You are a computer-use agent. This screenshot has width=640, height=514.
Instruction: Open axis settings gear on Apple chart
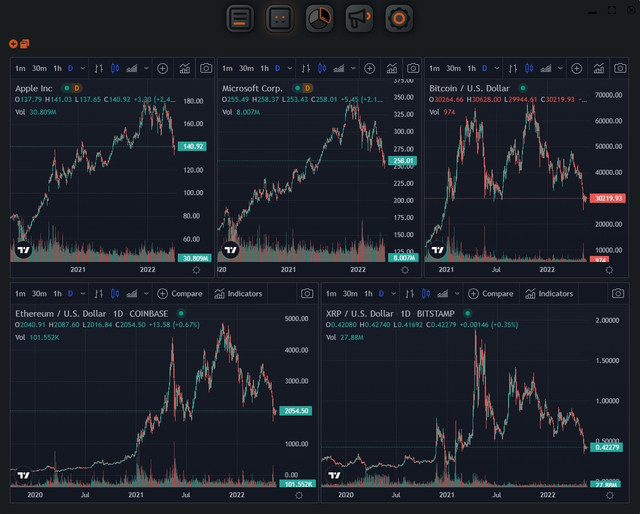196,270
